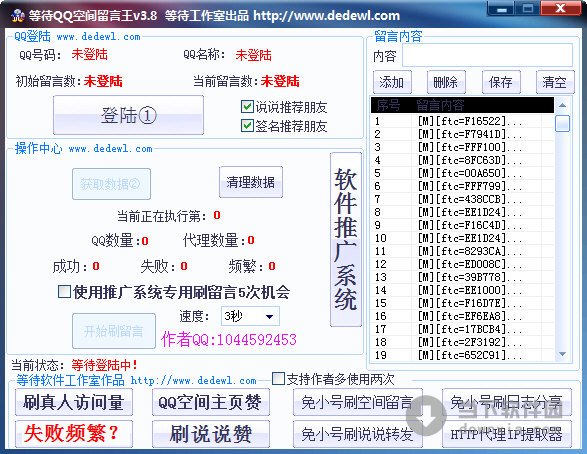This screenshot has width=587, height=454.
Task: Select row 17 [M][ftc=17BCB4]
Action: (x=463, y=329)
